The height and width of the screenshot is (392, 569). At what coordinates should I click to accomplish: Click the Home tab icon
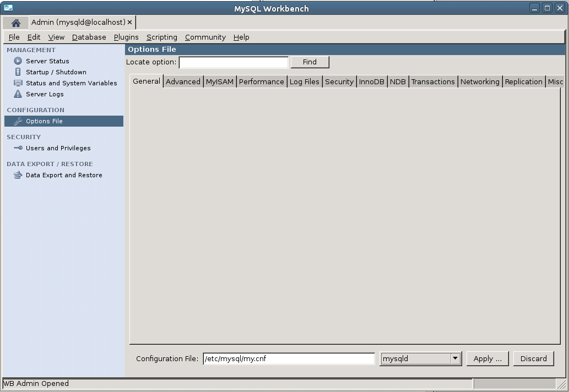(15, 23)
